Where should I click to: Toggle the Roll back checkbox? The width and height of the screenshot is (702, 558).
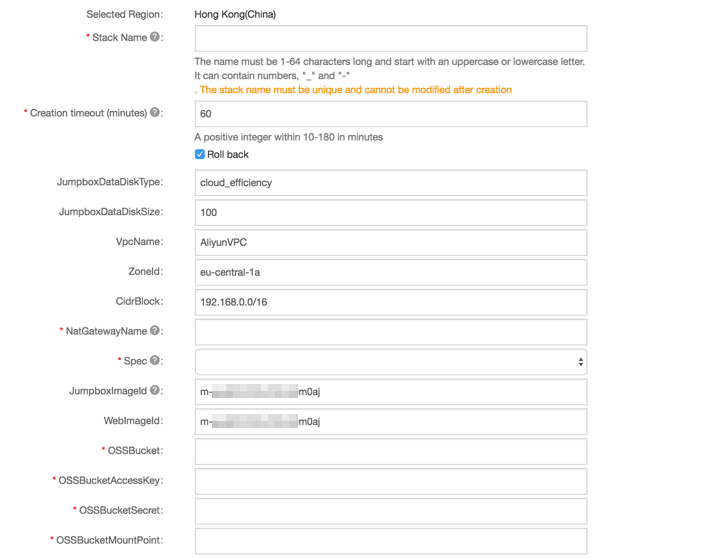click(x=200, y=155)
